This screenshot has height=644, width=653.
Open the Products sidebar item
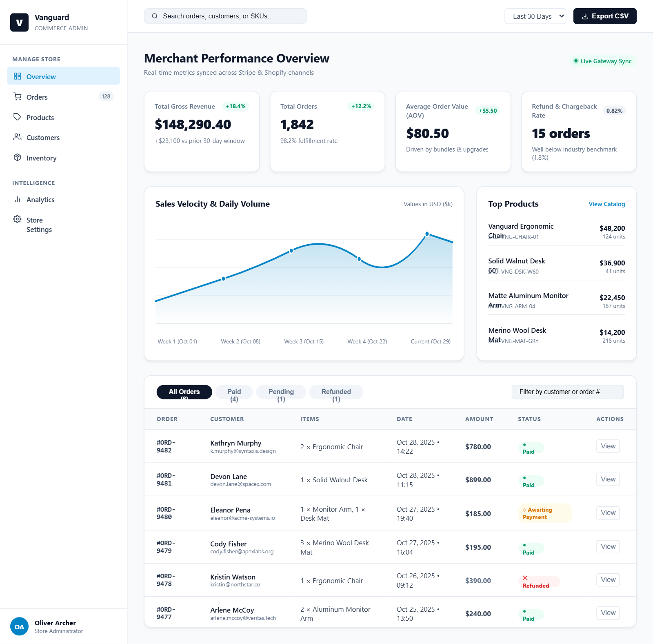63,117
